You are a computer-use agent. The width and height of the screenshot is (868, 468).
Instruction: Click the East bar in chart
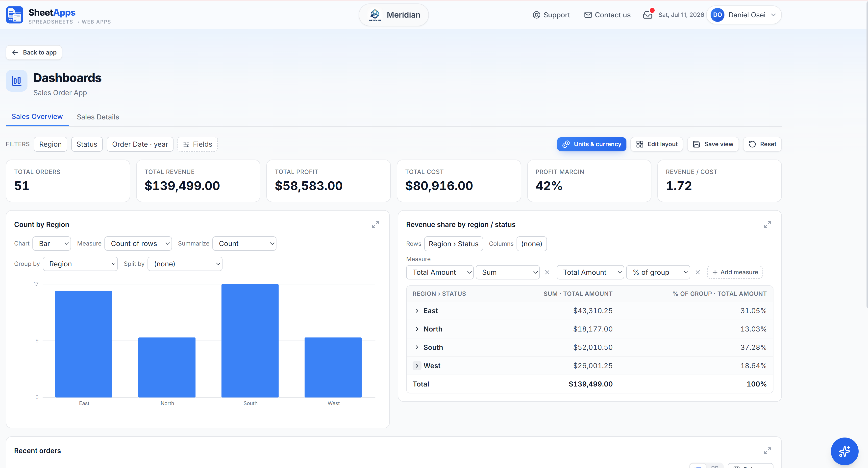tap(84, 344)
